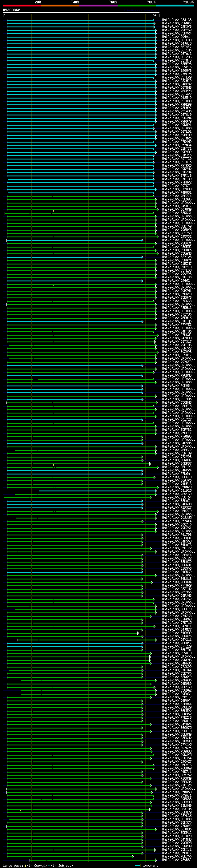This screenshot has width=197, height=868.
Task: Open hit UniRef100_Q5QBH3
Action: click(x=177, y=403)
